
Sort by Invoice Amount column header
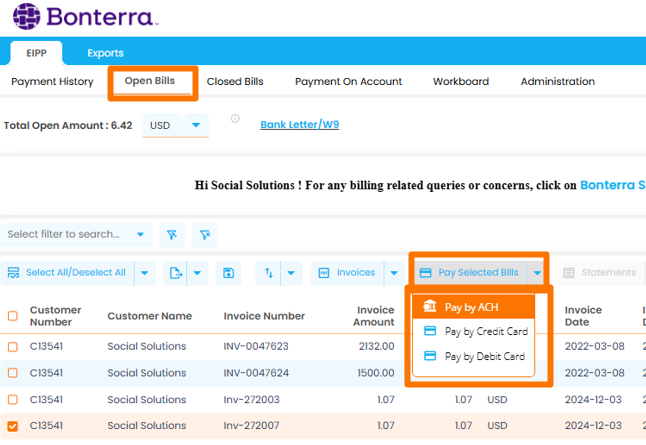pyautogui.click(x=374, y=316)
